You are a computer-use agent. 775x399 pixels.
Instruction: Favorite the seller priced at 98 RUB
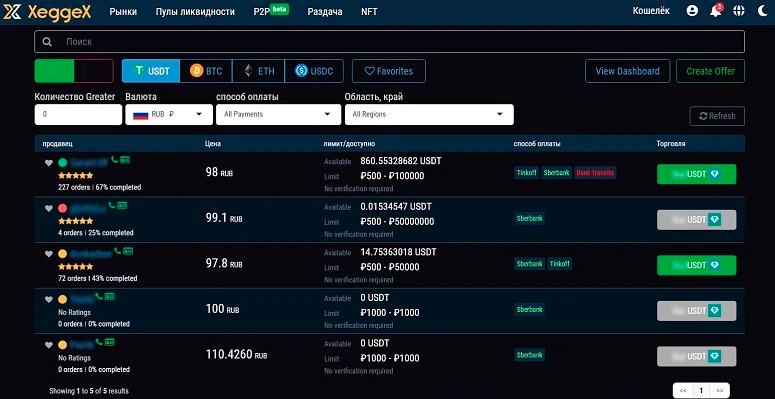tap(48, 163)
